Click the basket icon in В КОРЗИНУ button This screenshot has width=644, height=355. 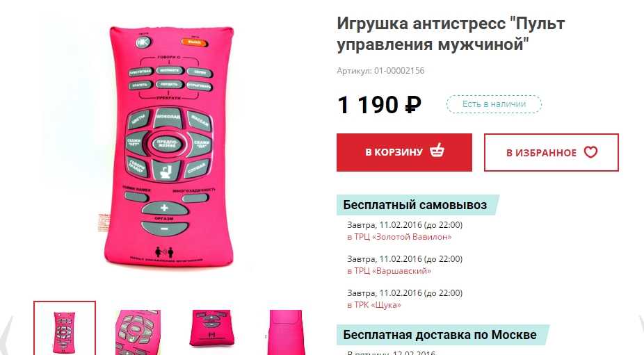pos(437,150)
